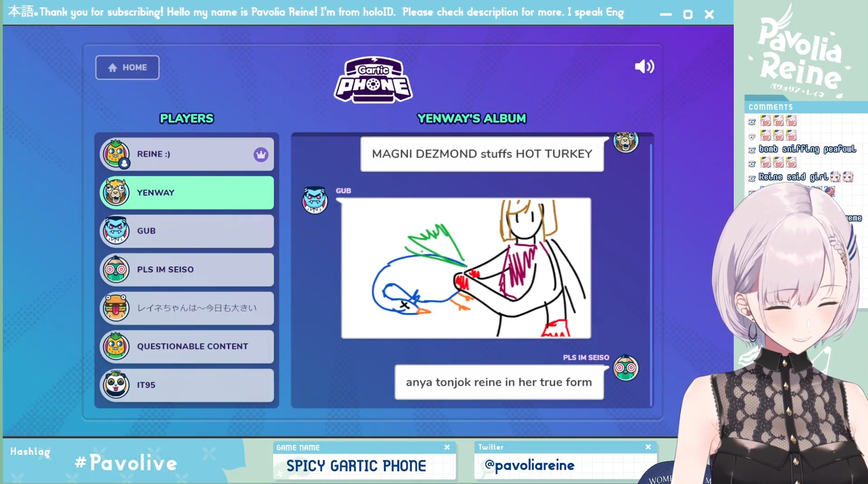Click the @pavoliareine Twitter handle
This screenshot has width=868, height=484.
pyautogui.click(x=529, y=465)
